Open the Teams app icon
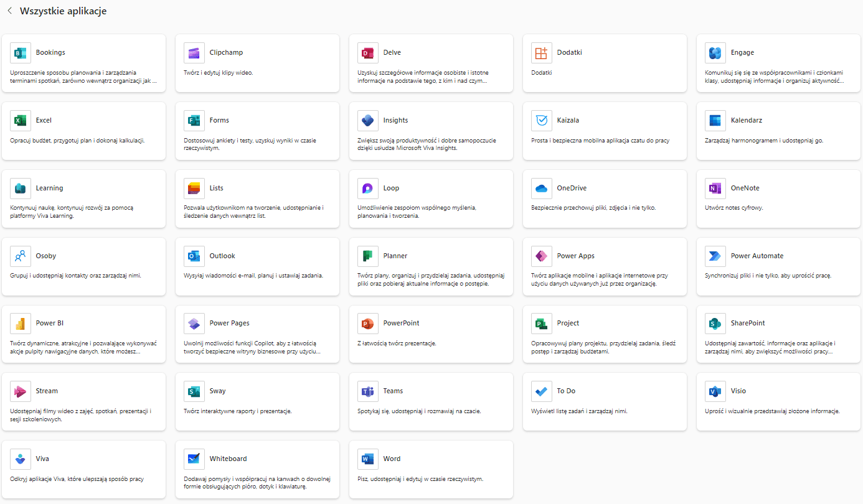 (x=368, y=391)
